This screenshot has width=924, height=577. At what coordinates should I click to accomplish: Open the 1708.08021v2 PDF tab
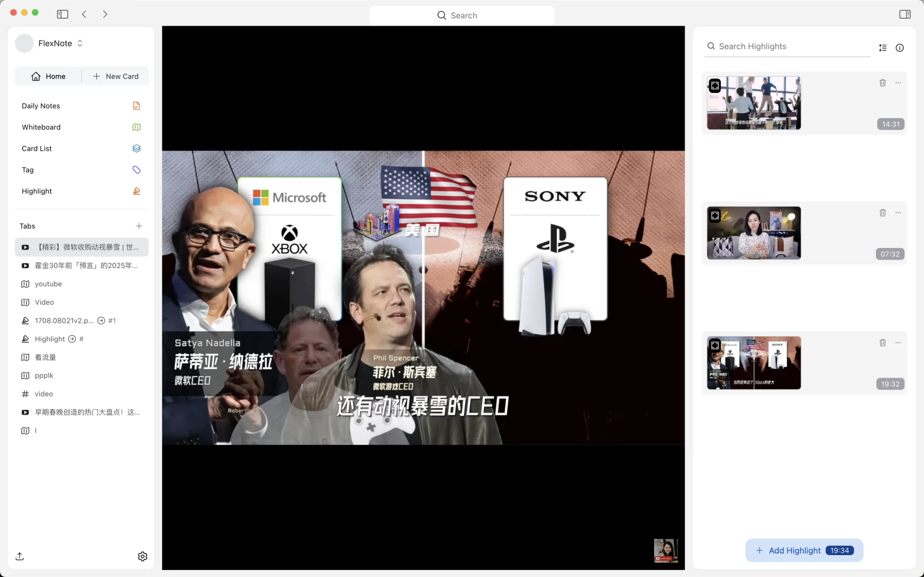coord(81,321)
